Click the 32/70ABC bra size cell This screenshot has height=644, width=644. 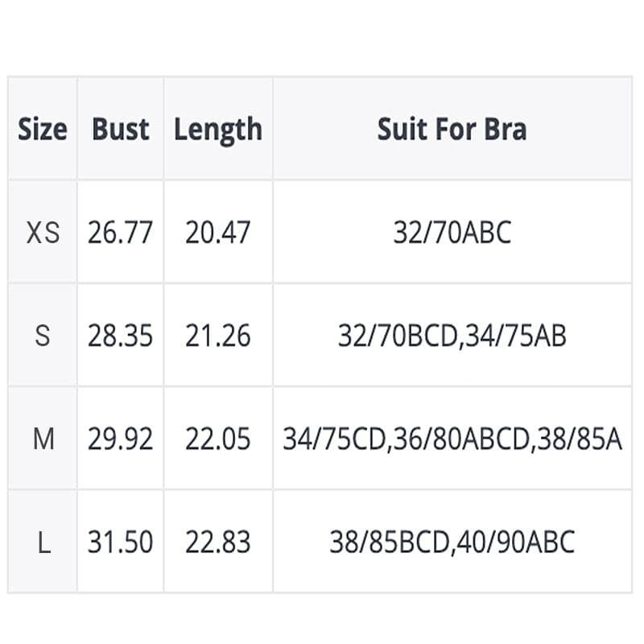(452, 232)
